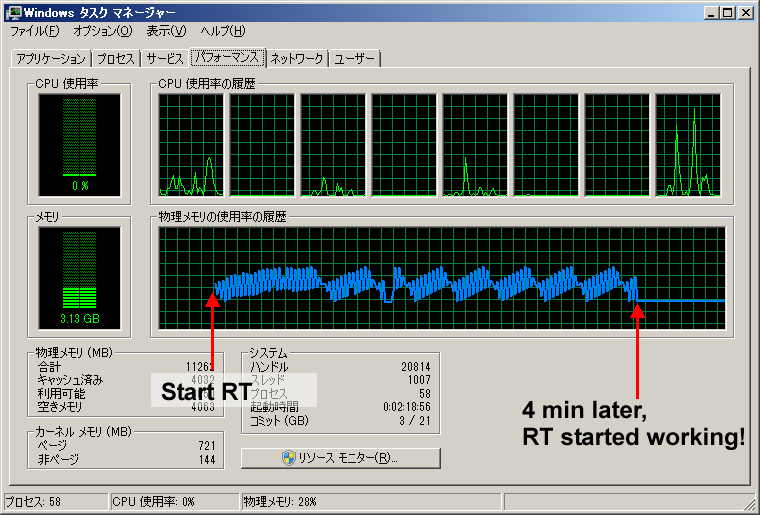Image resolution: width=760 pixels, height=515 pixels.
Task: Open the 表示(V) menu
Action: 166,31
